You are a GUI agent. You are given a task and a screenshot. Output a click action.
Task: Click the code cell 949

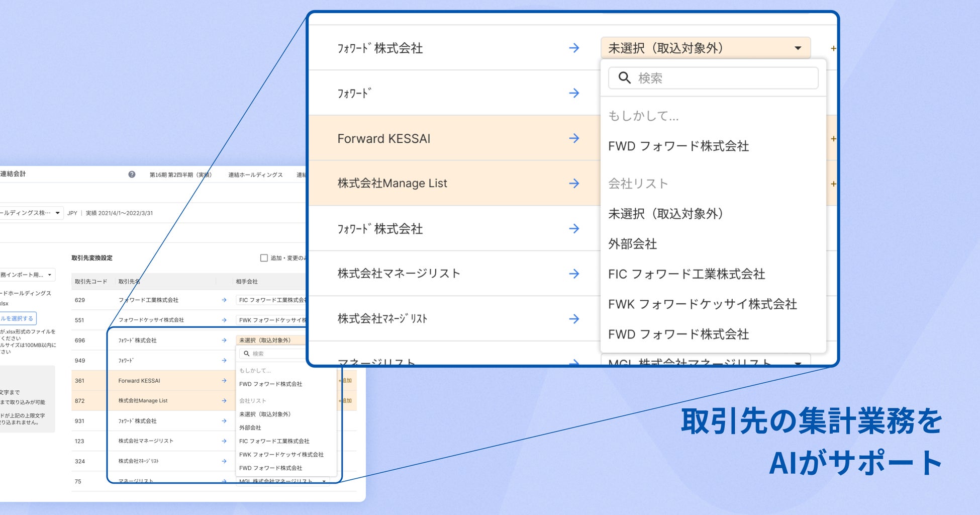click(80, 361)
